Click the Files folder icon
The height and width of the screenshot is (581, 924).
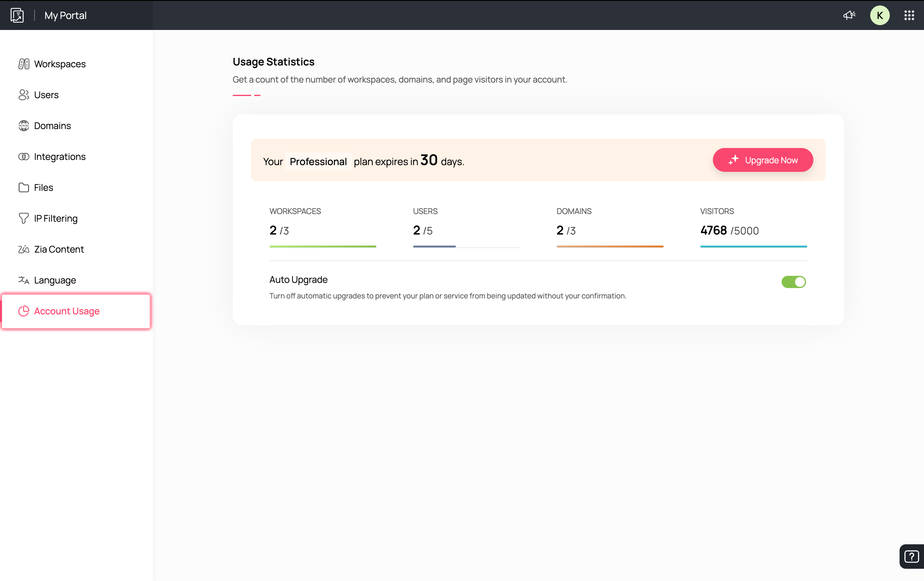[24, 187]
